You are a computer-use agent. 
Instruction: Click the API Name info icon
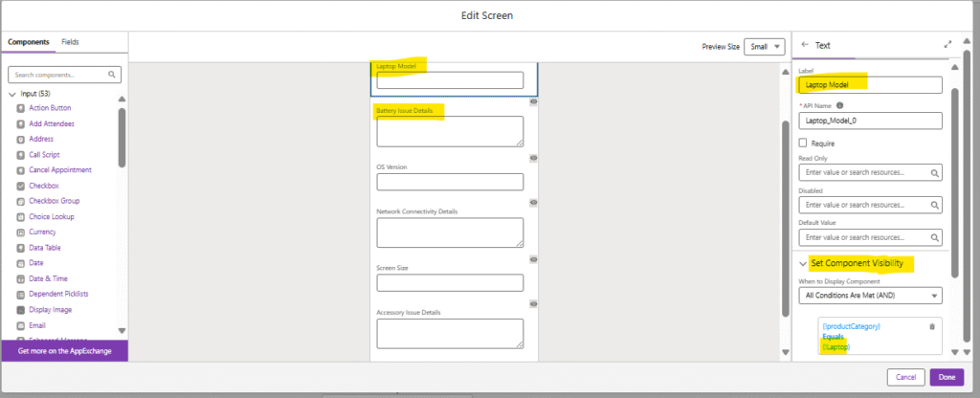click(x=840, y=105)
